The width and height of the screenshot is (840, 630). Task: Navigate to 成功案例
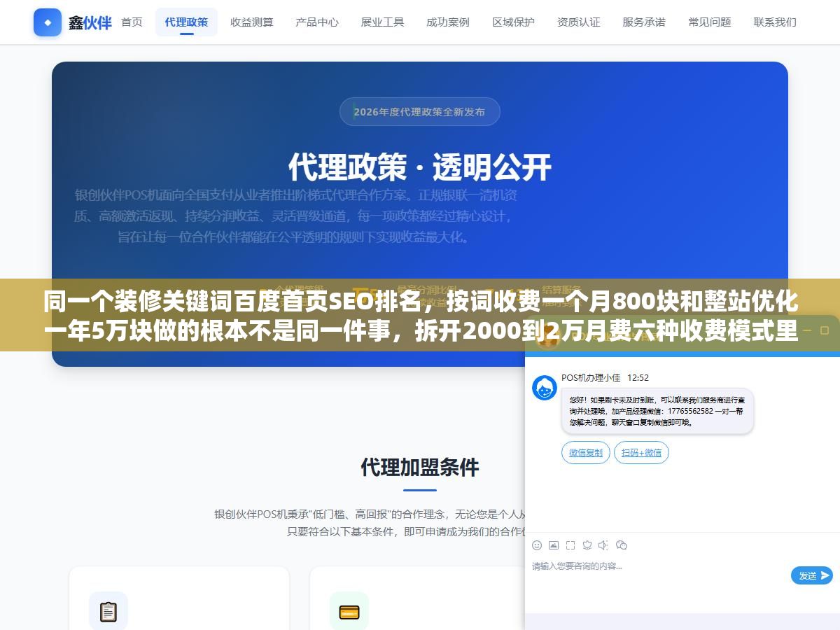click(448, 22)
